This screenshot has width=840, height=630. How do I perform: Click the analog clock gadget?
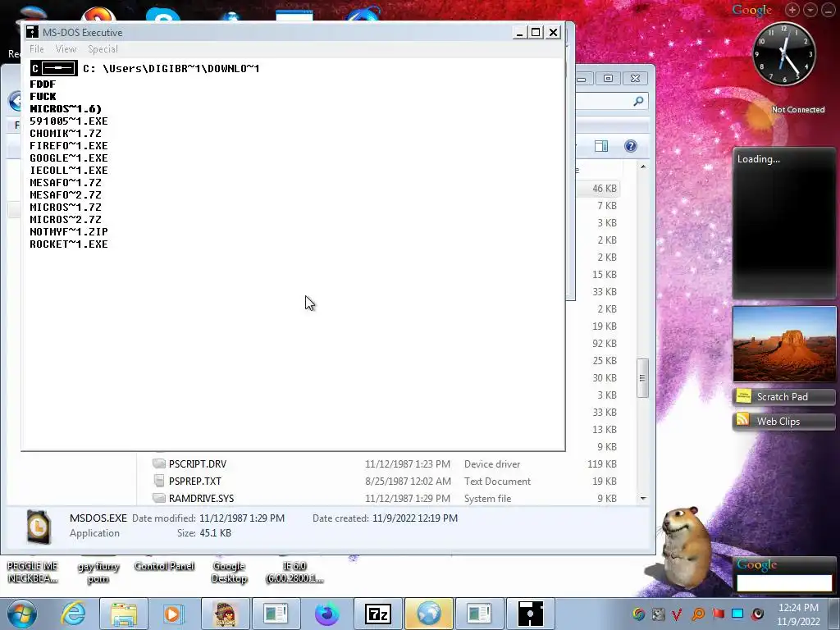(783, 53)
